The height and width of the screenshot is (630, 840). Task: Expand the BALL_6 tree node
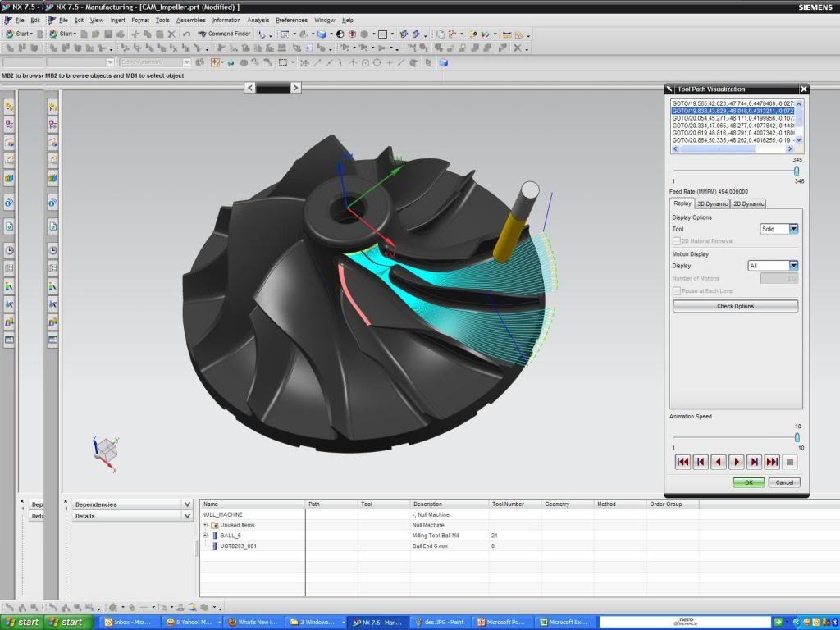[204, 535]
